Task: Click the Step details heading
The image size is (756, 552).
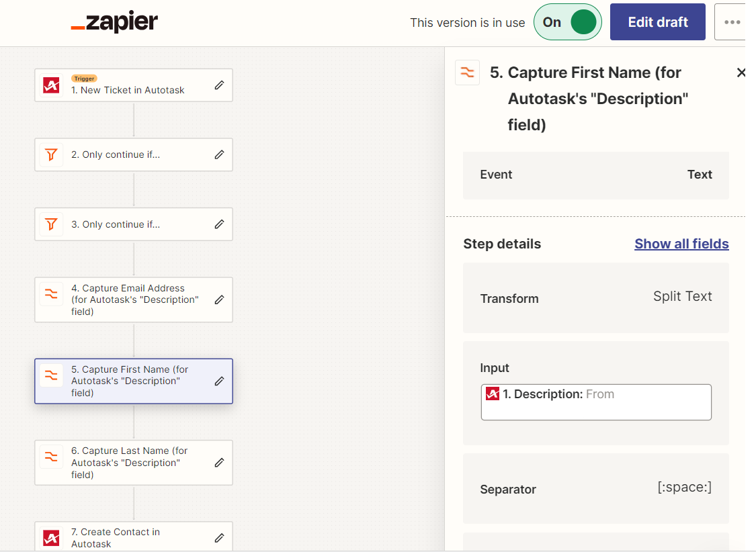Action: point(502,244)
